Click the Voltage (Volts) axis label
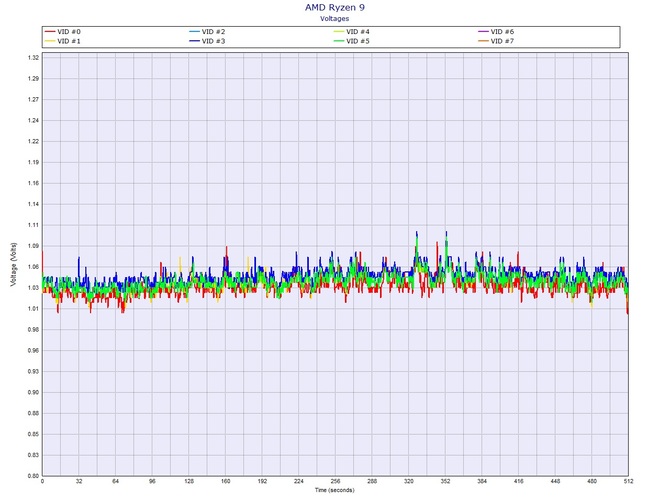Image resolution: width=670 pixels, height=502 pixels. pos(12,268)
